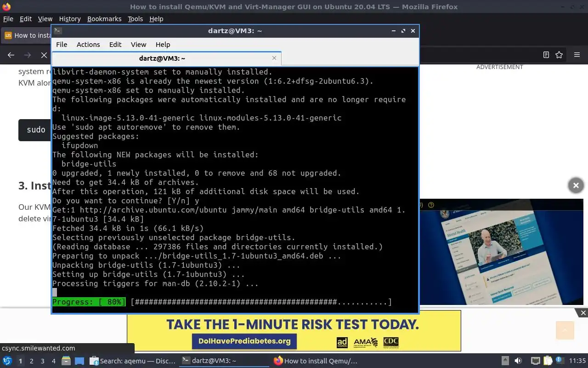Switch to Firefox How to install Qemu taskbar entry
The image size is (588, 368).
[316, 361]
